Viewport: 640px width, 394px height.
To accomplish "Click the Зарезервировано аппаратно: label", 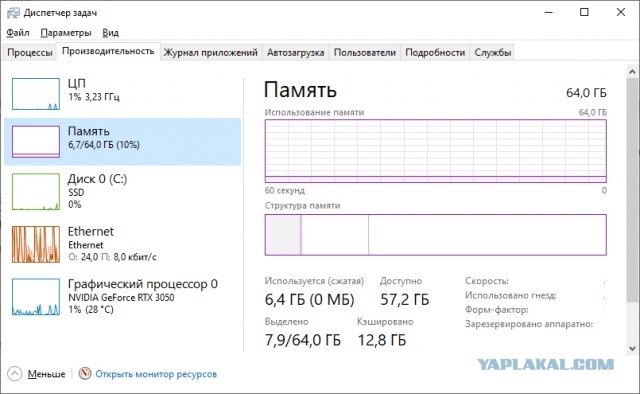I will point(529,324).
